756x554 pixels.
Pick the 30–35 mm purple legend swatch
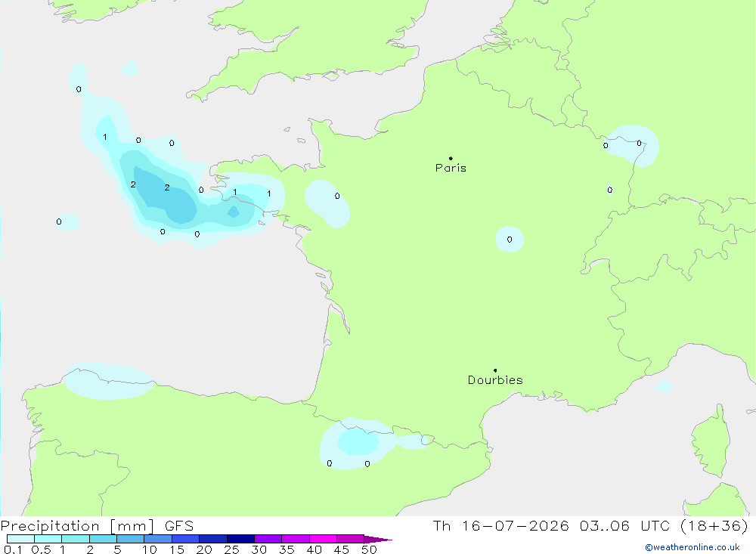pyautogui.click(x=268, y=539)
